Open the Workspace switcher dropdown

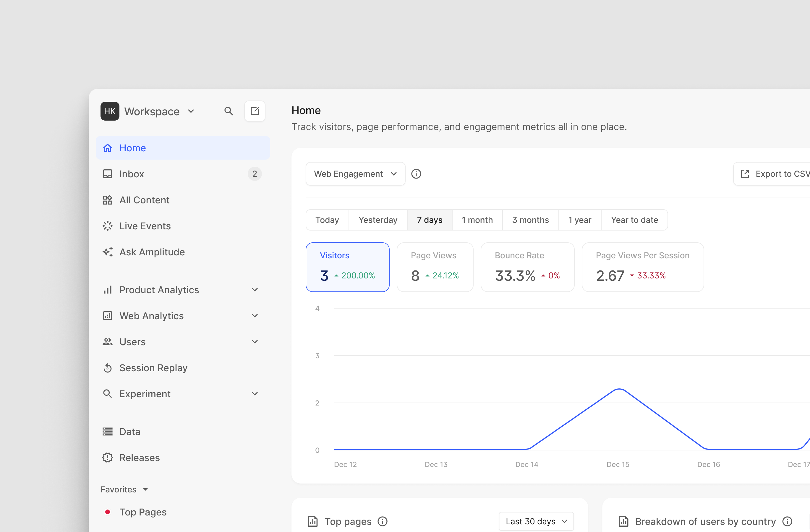[191, 111]
